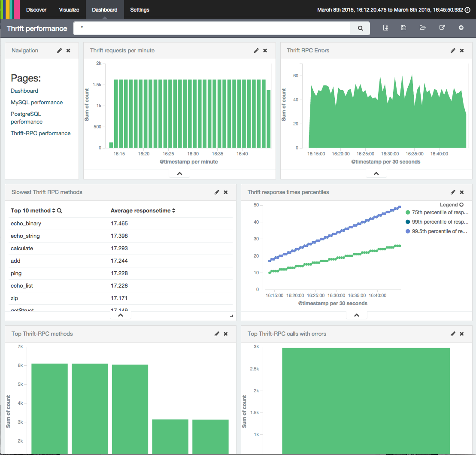Viewport: 476px width, 455px height.
Task: Create a new dashboard with the page icon
Action: 385,27
